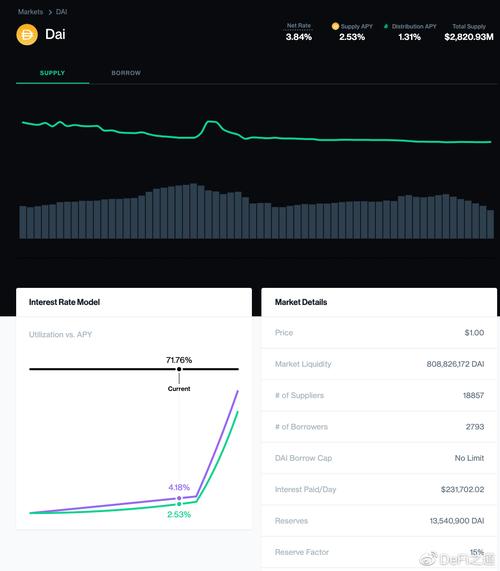The height and width of the screenshot is (571, 500).
Task: Click the Distribution APY green icon
Action: pyautogui.click(x=386, y=26)
